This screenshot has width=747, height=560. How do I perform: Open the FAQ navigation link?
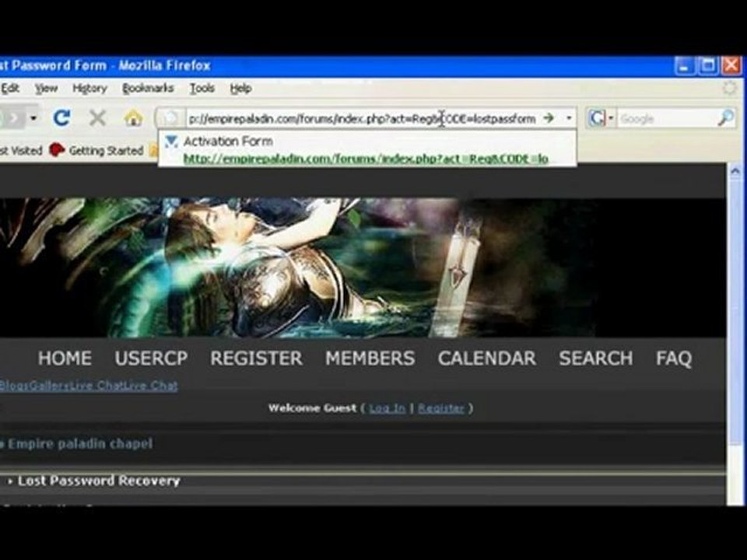click(x=674, y=358)
